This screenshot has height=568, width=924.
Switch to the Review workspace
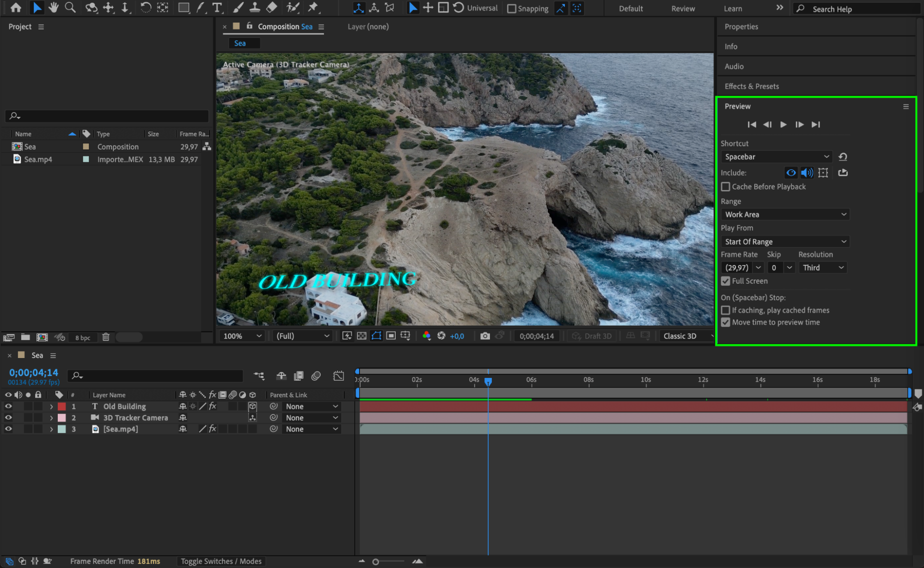point(683,8)
